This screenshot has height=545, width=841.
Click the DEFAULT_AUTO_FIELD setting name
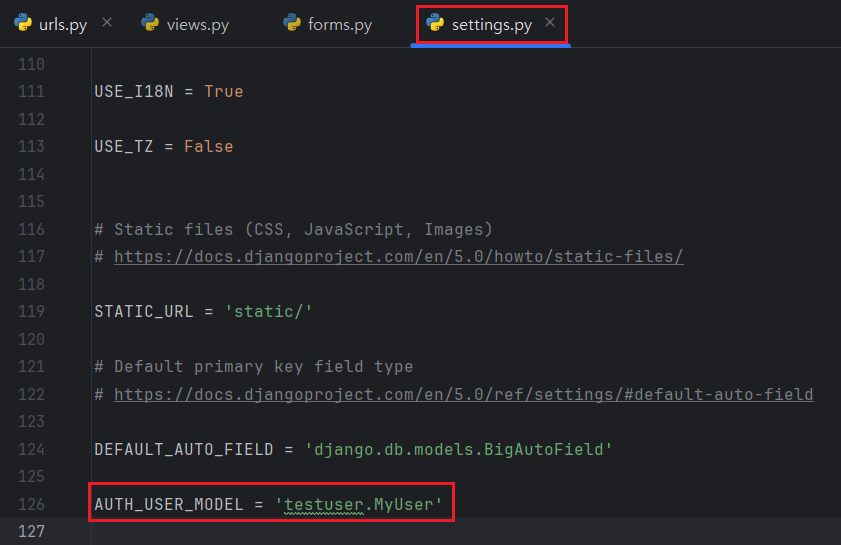183,449
